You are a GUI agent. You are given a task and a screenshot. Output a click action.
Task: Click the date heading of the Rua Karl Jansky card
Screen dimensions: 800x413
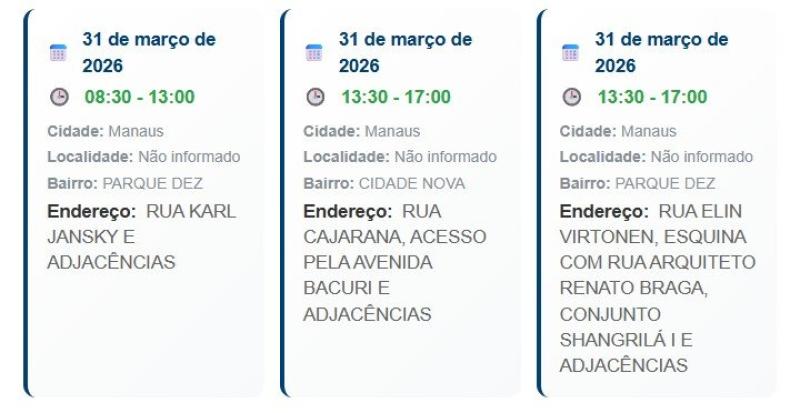(147, 53)
